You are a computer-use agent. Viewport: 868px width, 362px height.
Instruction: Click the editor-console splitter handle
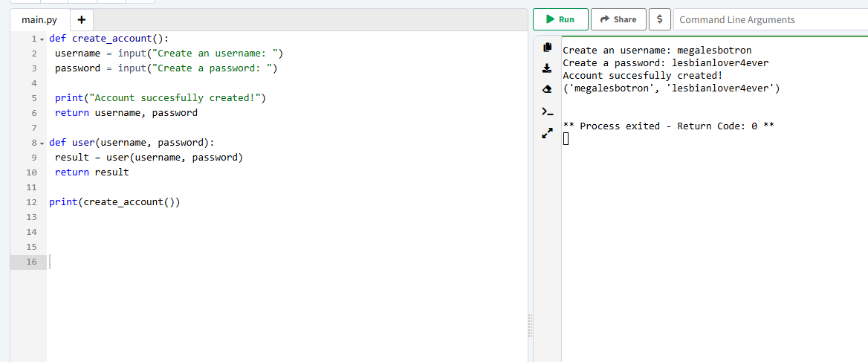click(531, 326)
